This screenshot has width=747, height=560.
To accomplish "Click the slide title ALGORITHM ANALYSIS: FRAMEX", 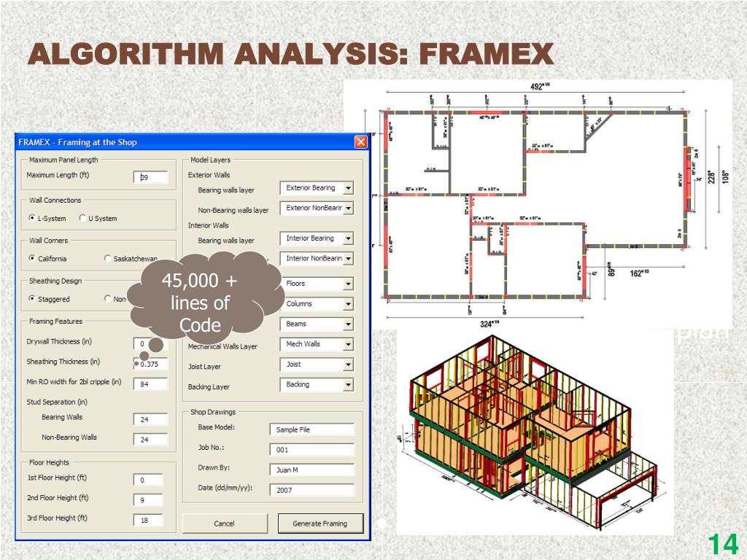I will (x=290, y=54).
